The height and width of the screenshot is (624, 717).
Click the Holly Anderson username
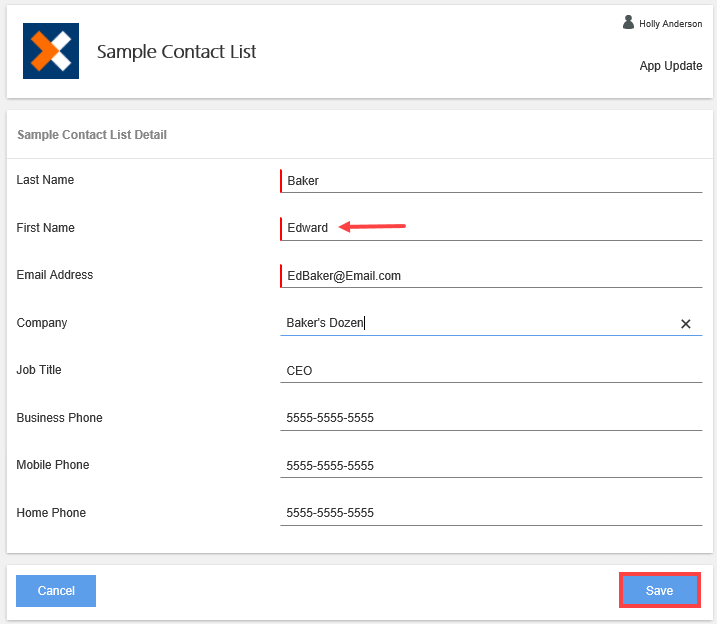pyautogui.click(x=670, y=24)
